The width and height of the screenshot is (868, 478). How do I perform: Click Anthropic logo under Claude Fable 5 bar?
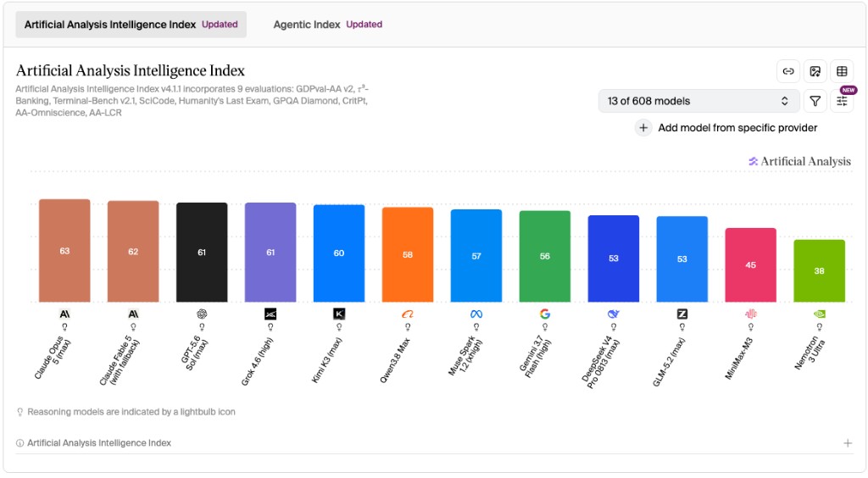coord(133,314)
